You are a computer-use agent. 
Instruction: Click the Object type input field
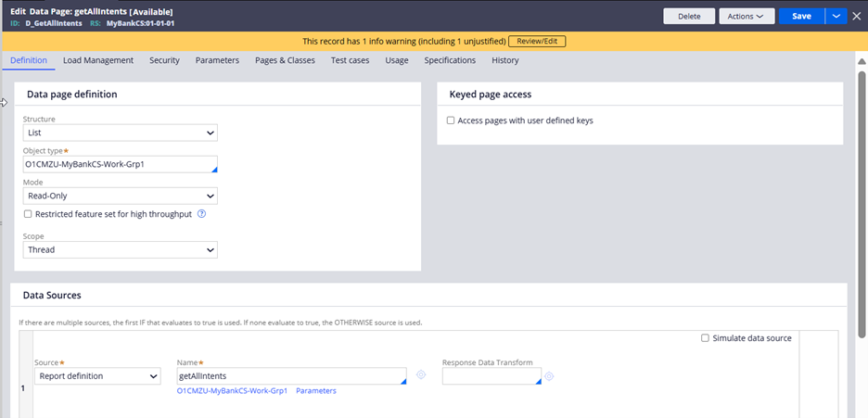pyautogui.click(x=120, y=165)
